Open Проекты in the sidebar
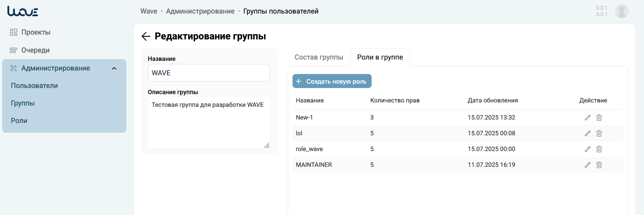Screen dimensions: 644x215 [x=35, y=32]
